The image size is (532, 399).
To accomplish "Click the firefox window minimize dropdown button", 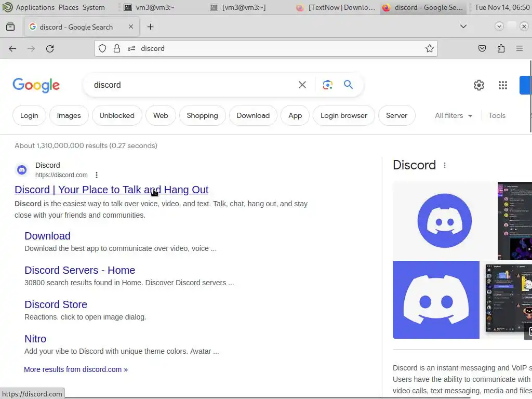I will (x=499, y=26).
